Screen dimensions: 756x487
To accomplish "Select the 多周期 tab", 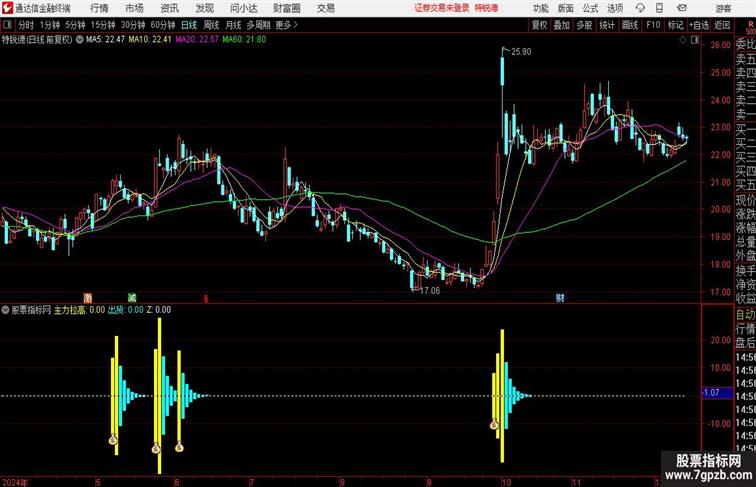I will point(258,25).
